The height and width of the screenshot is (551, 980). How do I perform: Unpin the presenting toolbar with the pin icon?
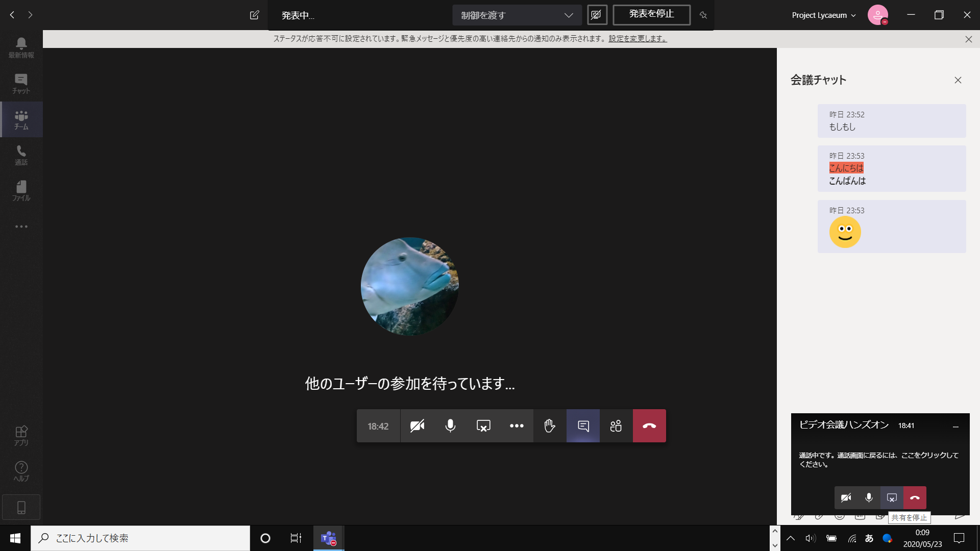pyautogui.click(x=703, y=15)
